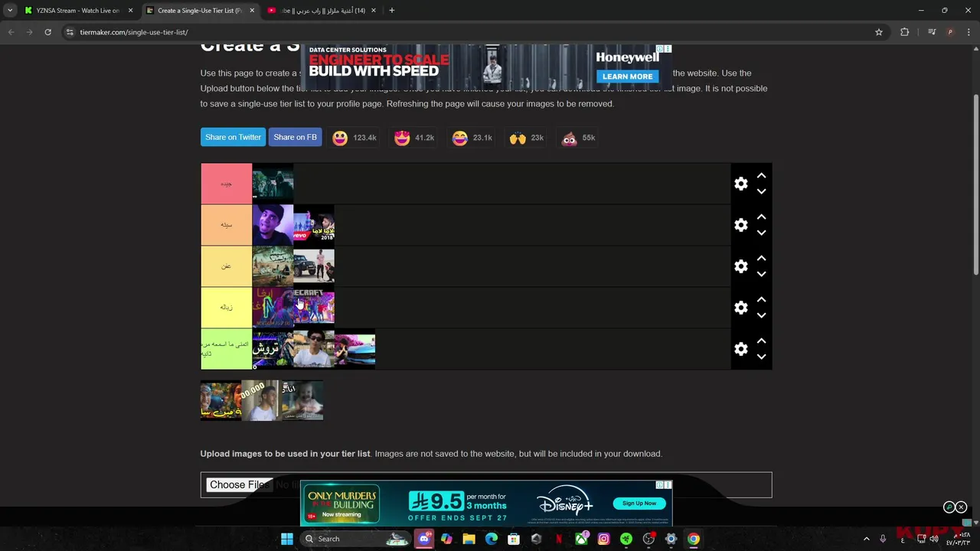Image resolution: width=980 pixels, height=551 pixels.
Task: Open Discord from the taskbar
Action: coord(424,539)
